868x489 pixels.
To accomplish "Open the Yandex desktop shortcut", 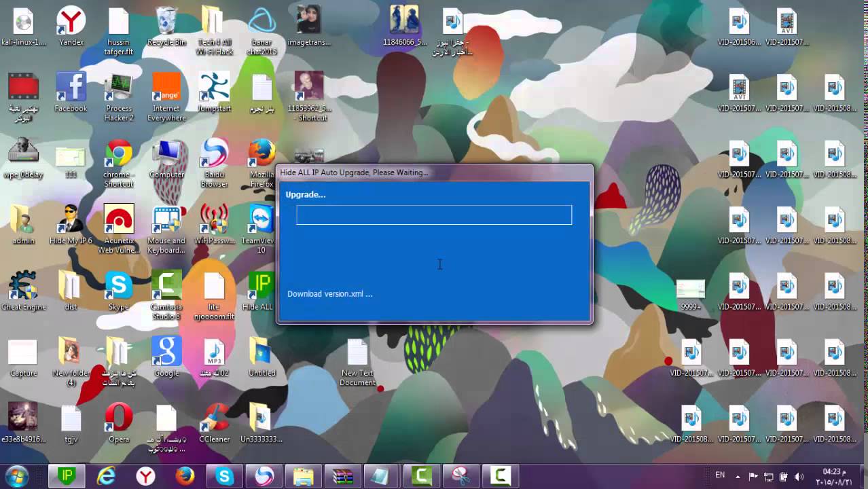I will click(x=71, y=26).
